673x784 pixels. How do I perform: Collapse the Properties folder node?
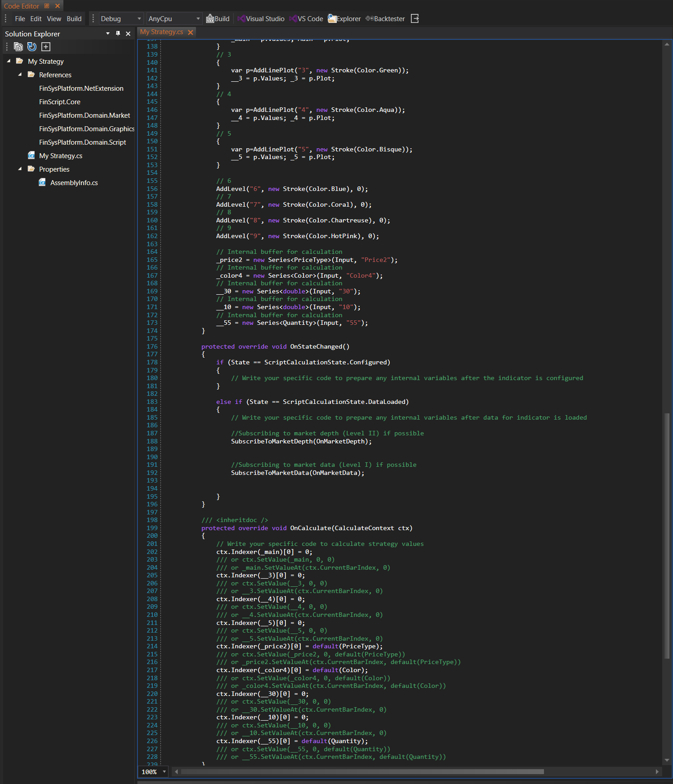pyautogui.click(x=20, y=169)
